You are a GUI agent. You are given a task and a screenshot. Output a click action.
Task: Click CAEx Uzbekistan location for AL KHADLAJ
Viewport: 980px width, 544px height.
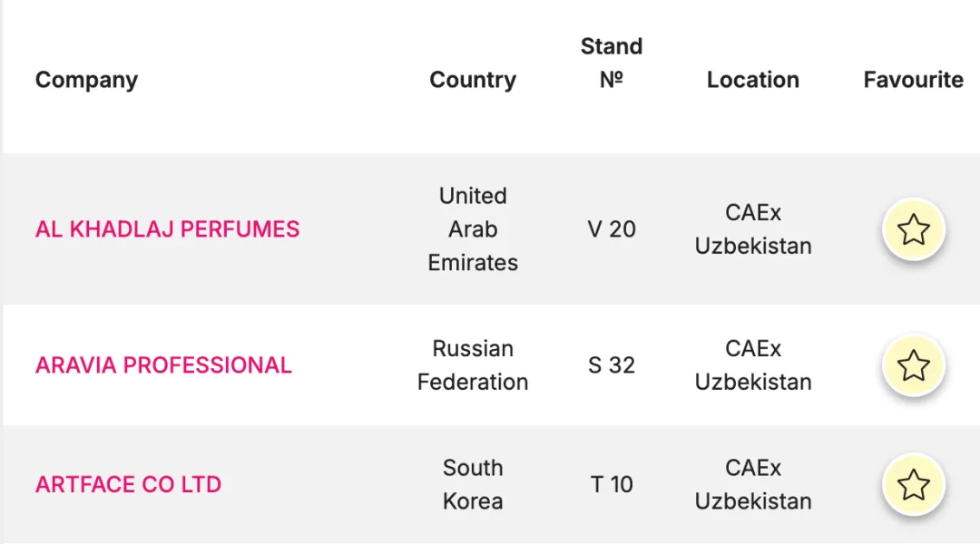[753, 229]
